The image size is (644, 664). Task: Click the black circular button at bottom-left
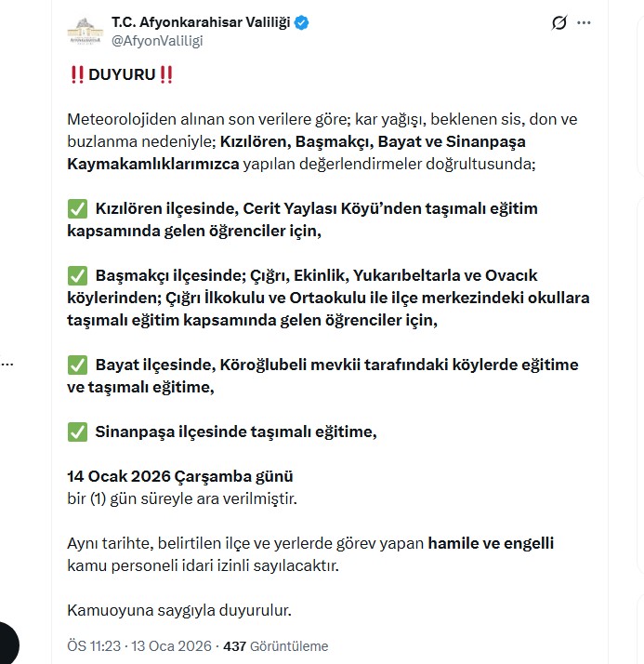click(7, 642)
